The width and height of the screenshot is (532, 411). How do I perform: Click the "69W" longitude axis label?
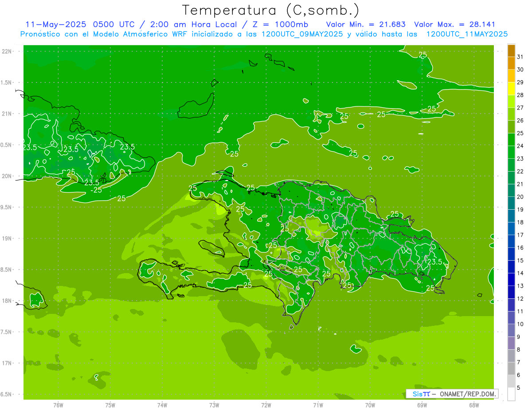click(x=422, y=405)
